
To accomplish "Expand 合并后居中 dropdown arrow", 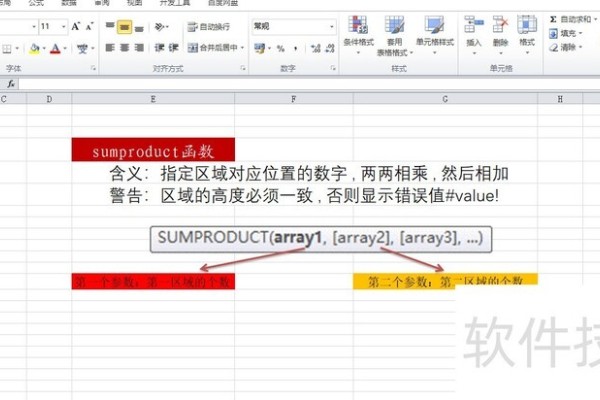I will point(243,47).
